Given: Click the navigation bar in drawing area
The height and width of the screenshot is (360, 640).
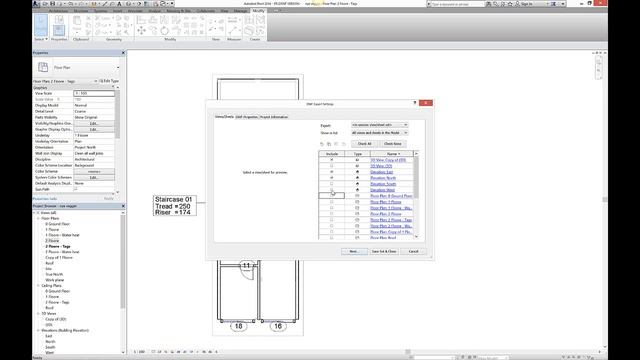Looking at the screenshot, I should point(599,68).
